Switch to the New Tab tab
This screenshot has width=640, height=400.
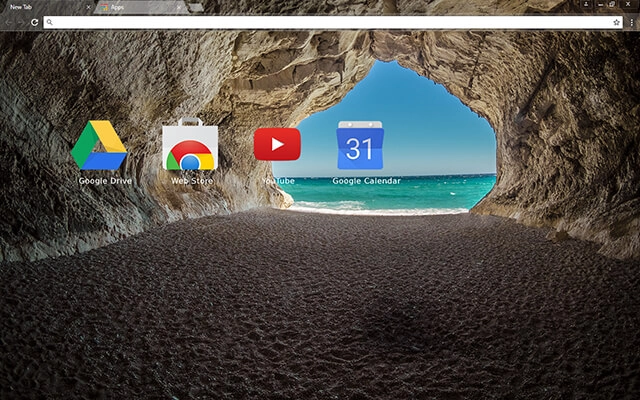46,7
